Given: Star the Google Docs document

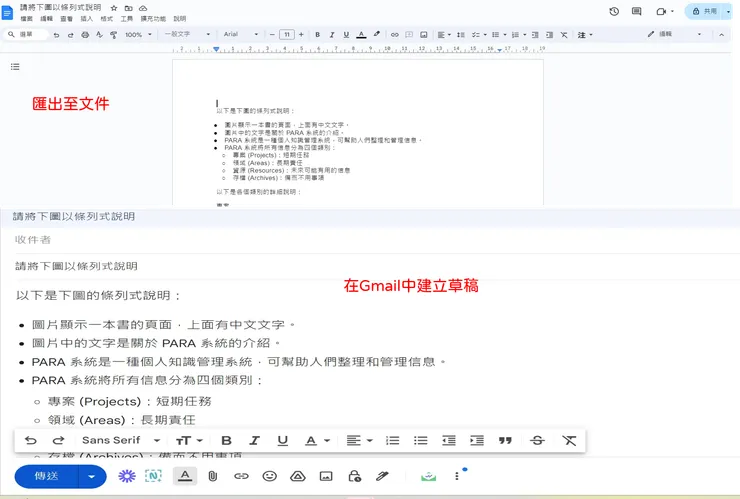Looking at the screenshot, I should (114, 8).
